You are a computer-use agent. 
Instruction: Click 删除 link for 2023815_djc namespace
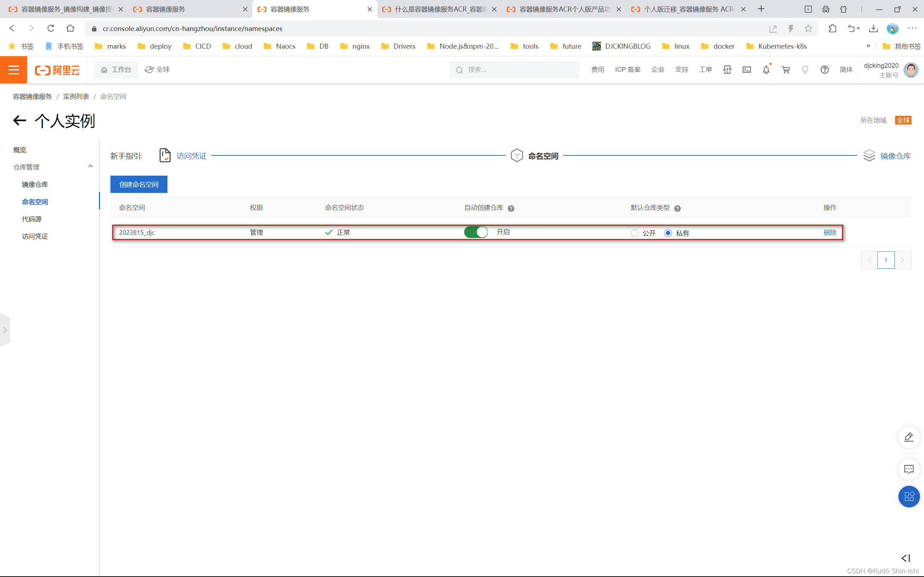(x=830, y=232)
